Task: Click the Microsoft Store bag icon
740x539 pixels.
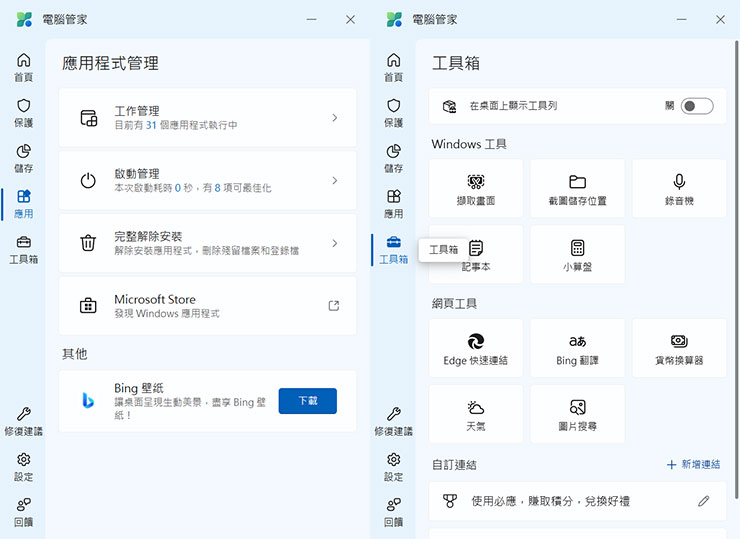Action: point(88,306)
